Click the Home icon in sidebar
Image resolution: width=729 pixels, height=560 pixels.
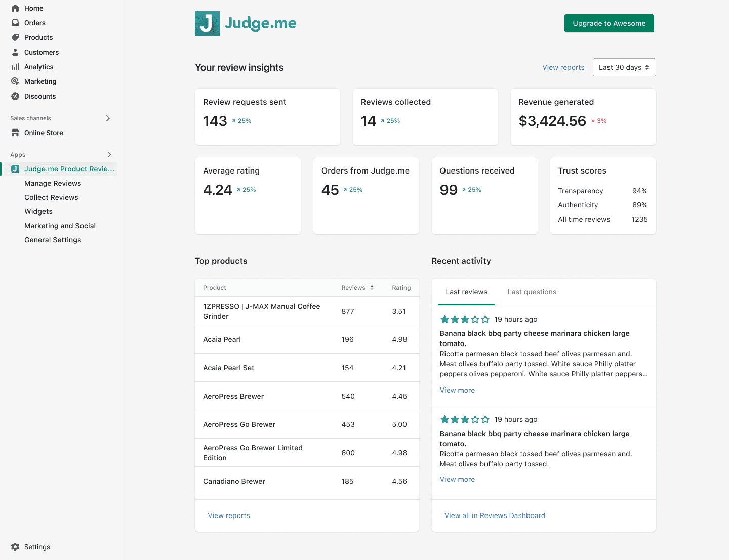point(15,8)
